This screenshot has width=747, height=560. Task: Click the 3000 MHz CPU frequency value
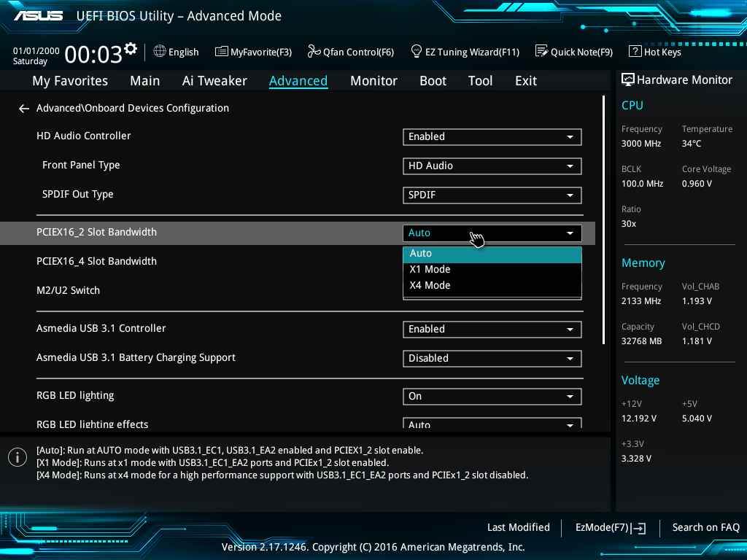(x=640, y=144)
